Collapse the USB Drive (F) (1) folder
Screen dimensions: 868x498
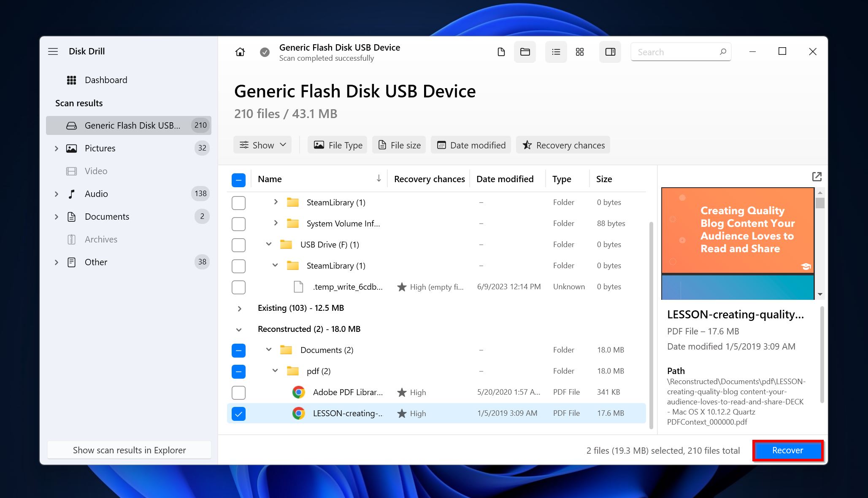point(268,244)
